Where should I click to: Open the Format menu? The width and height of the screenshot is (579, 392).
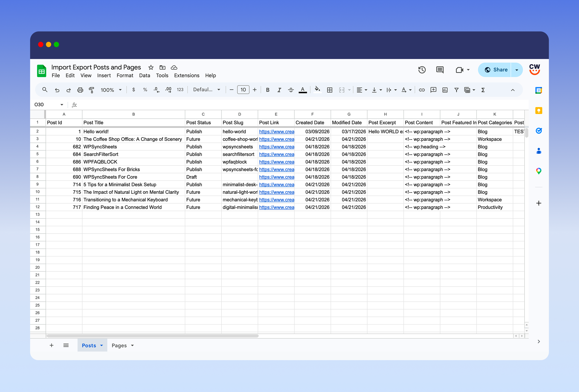pos(125,76)
